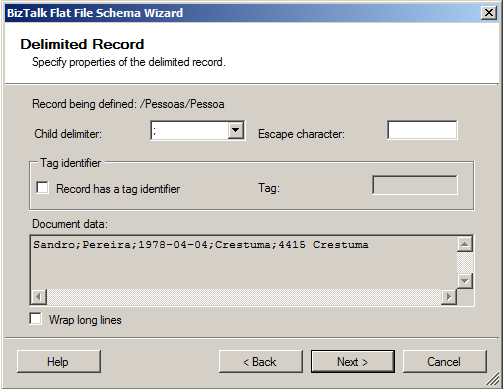Click the Sandro;Pereira document data line
The width and height of the screenshot is (503, 389).
(x=201, y=245)
